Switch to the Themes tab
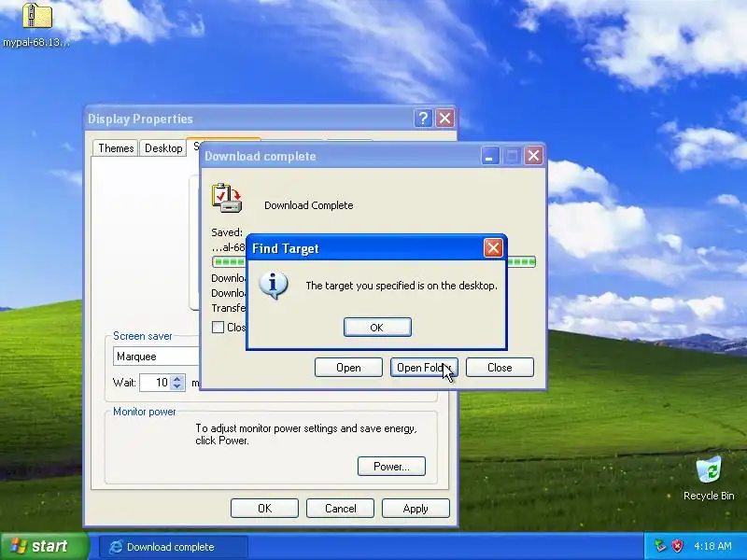747x560 pixels. [x=116, y=148]
